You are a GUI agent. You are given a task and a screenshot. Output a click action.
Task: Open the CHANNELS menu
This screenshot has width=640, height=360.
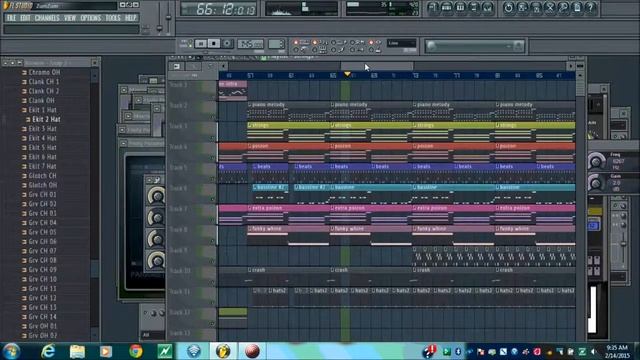(47, 18)
